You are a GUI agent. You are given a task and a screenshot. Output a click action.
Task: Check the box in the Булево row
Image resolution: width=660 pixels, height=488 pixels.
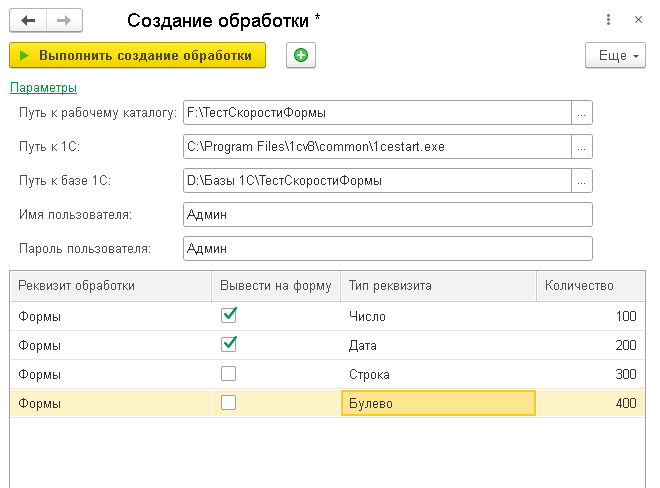click(x=229, y=403)
